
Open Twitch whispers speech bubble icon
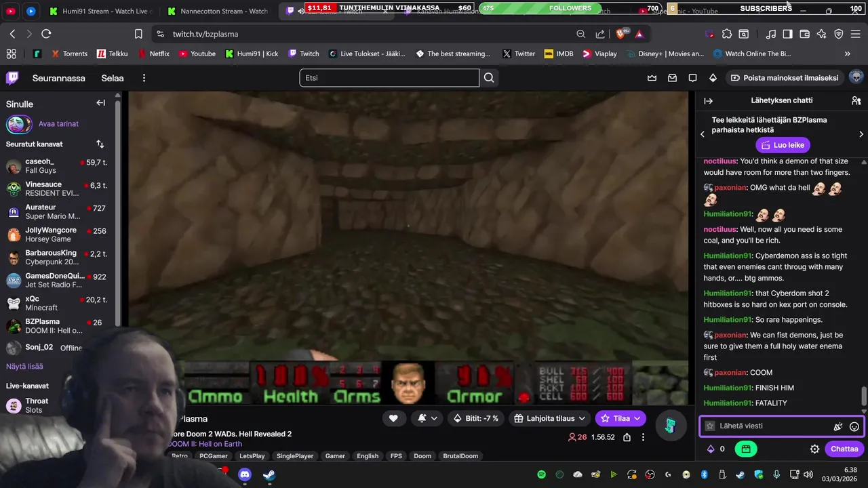[692, 78]
